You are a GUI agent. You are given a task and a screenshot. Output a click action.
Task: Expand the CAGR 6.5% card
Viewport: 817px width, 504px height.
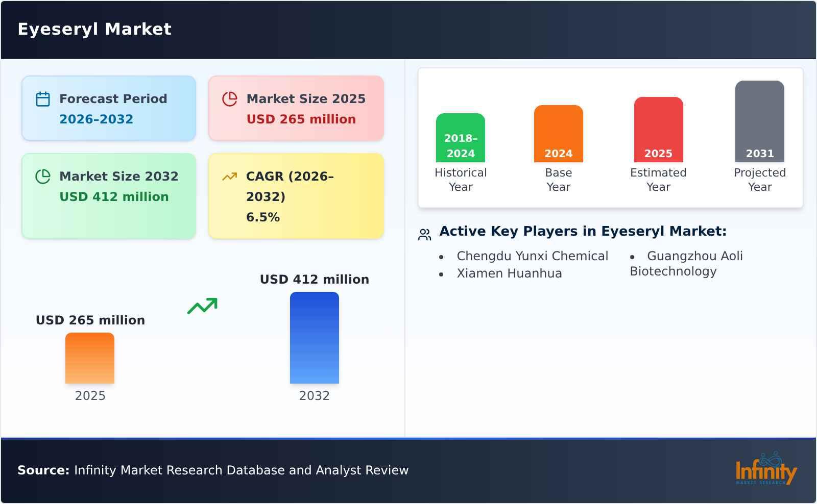[x=295, y=195]
